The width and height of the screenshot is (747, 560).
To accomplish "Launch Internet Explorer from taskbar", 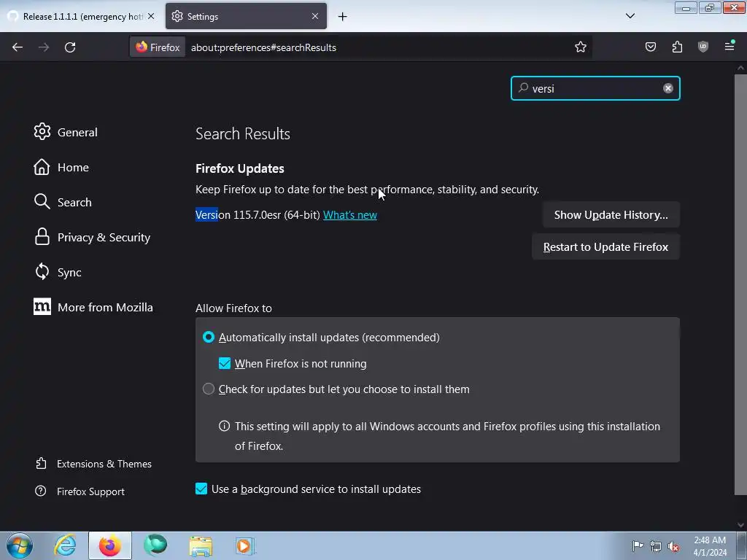I will (65, 545).
